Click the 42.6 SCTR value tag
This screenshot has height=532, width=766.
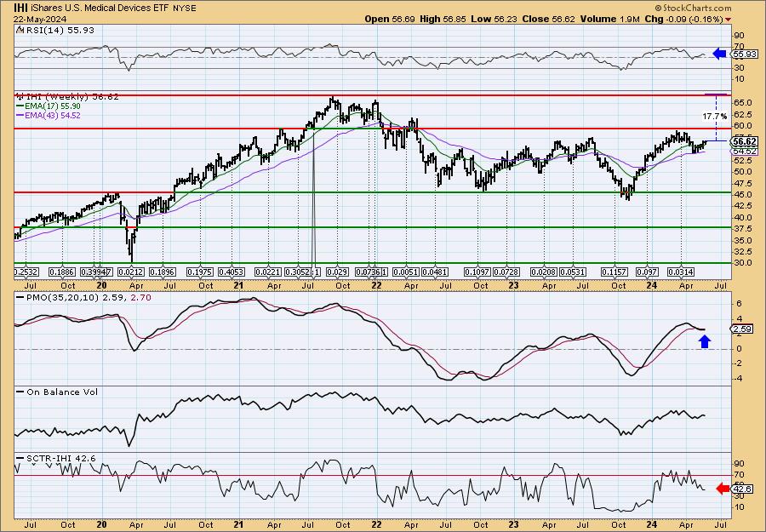coord(743,489)
